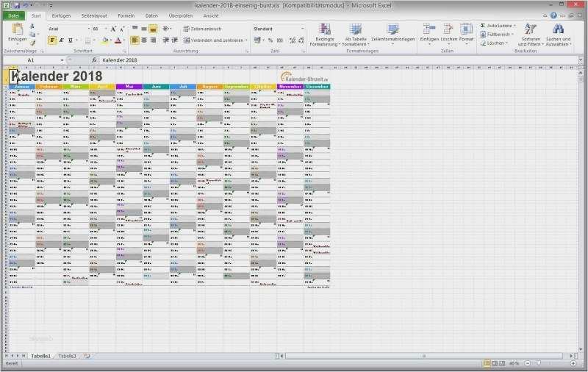Open the font color dropdown arrow

click(124, 40)
